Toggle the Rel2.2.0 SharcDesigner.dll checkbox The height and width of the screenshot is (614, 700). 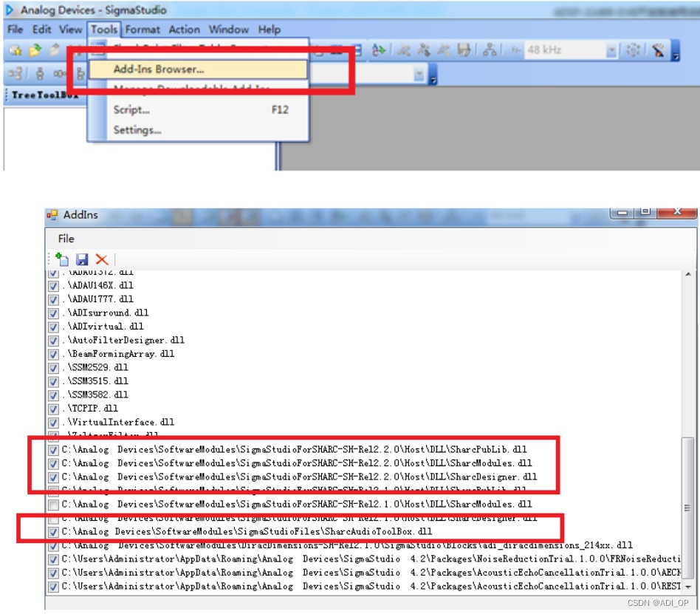click(x=54, y=477)
